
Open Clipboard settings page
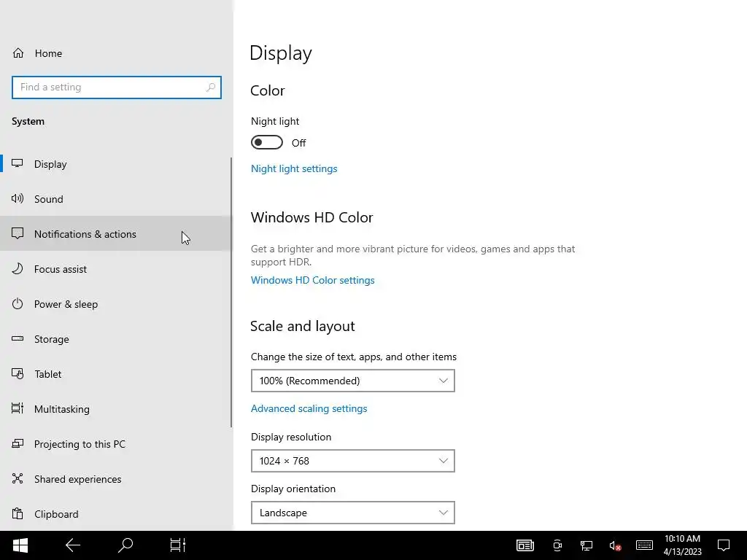coord(116,514)
